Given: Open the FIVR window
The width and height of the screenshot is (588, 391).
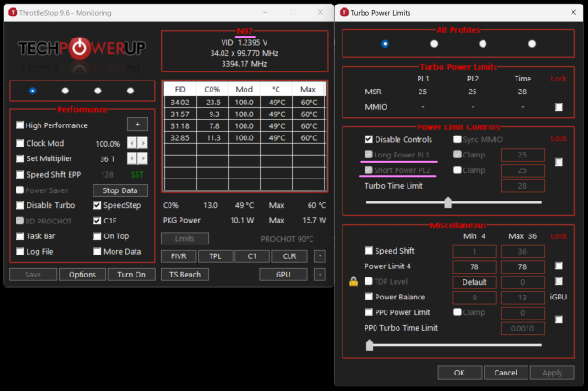Looking at the screenshot, I should (179, 256).
